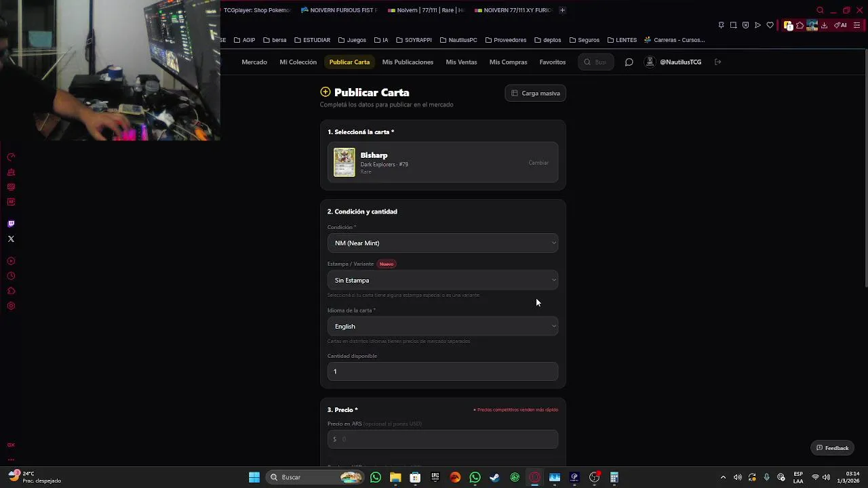Screen dimensions: 868x488
Task: Click the Windows Start button
Action: point(254,477)
